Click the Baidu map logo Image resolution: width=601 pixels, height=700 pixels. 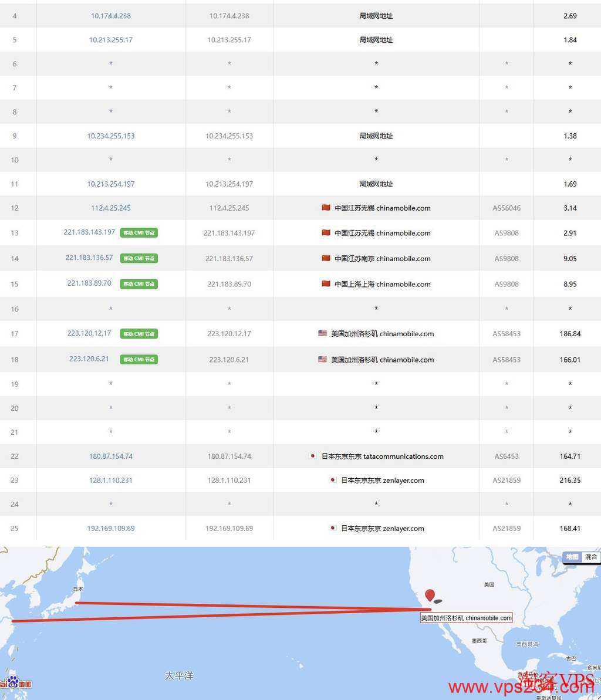click(x=16, y=682)
